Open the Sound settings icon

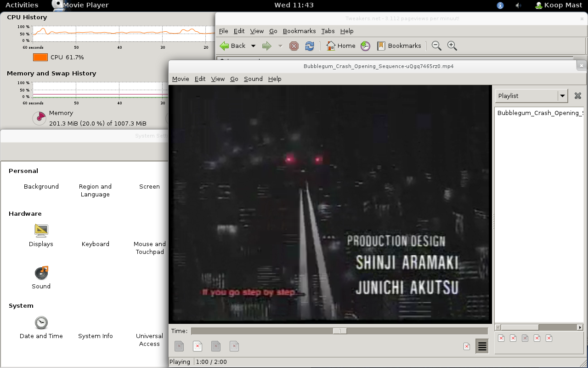(41, 273)
